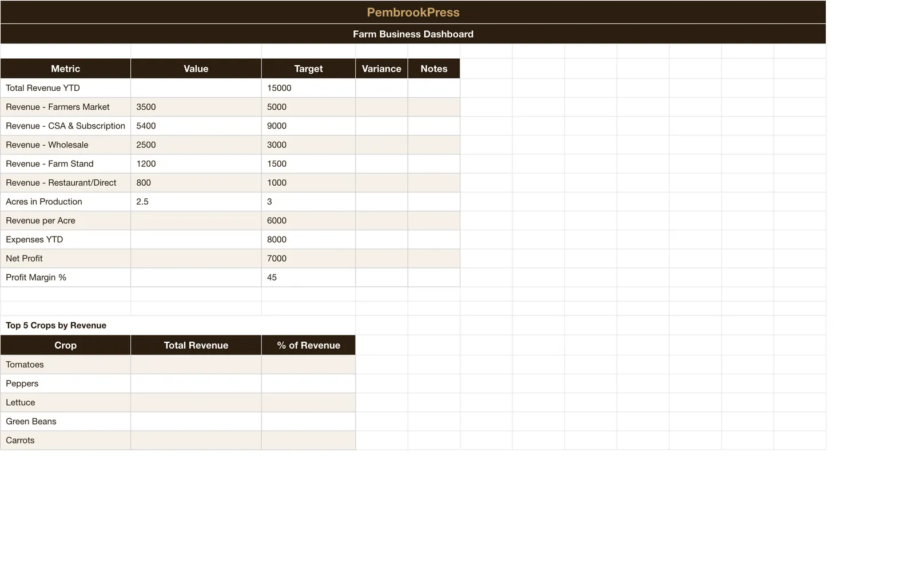915x588 pixels.
Task: Select the Tomatoes crop cell
Action: coord(65,365)
